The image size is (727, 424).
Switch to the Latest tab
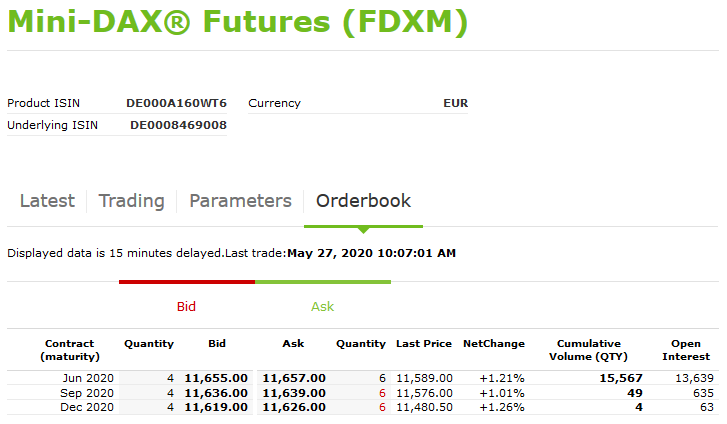coord(47,201)
